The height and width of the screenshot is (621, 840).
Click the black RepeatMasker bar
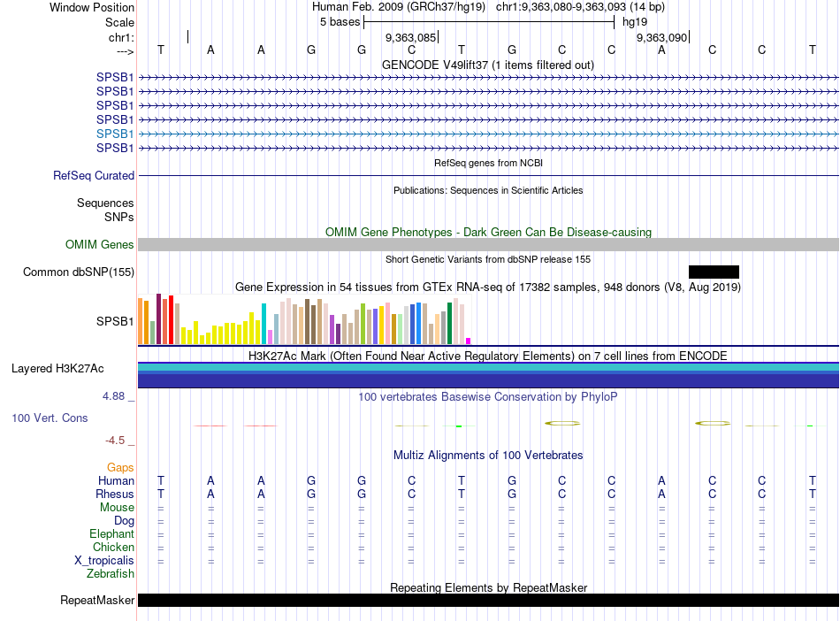[x=488, y=600]
